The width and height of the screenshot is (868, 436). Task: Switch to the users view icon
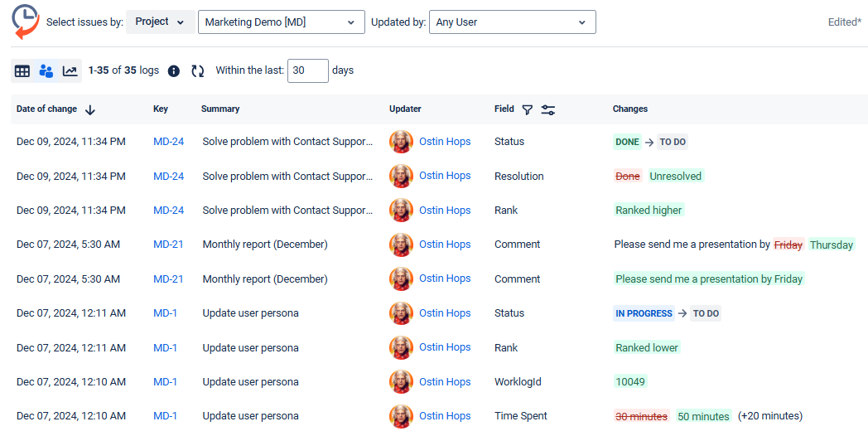click(x=46, y=71)
